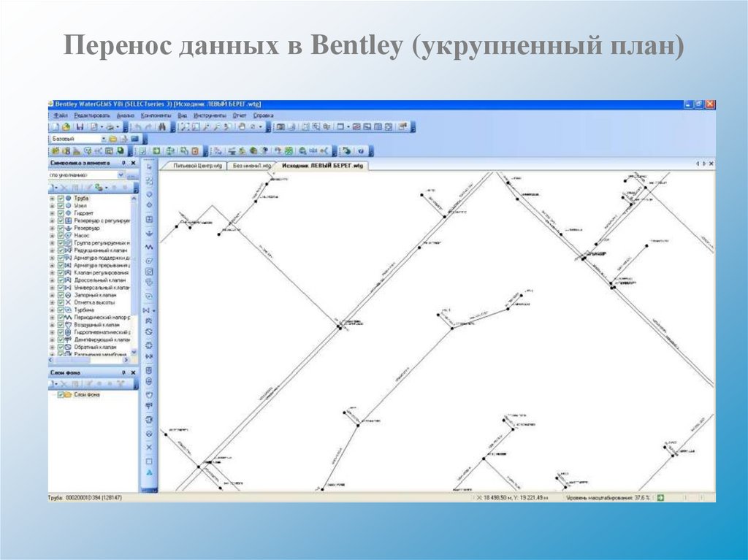Switch to the Без имени1.wtg tab

click(x=252, y=166)
